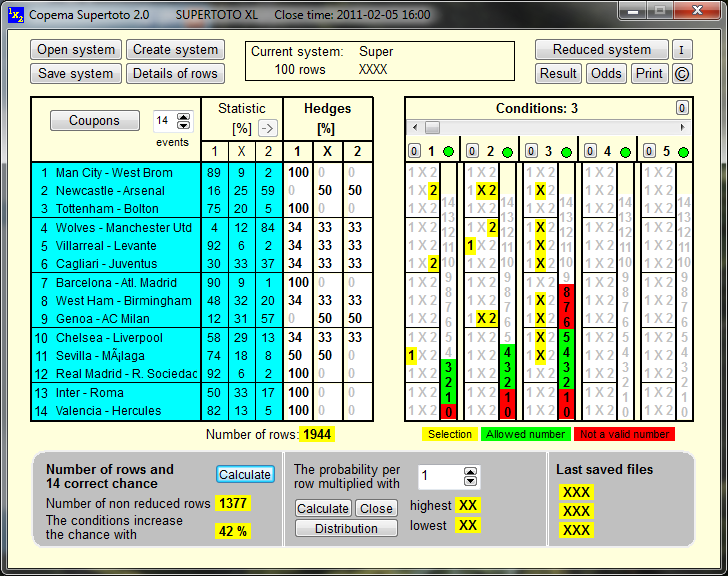728x576 pixels.
Task: Click the Copema app icon in title bar
Action: click(x=16, y=15)
